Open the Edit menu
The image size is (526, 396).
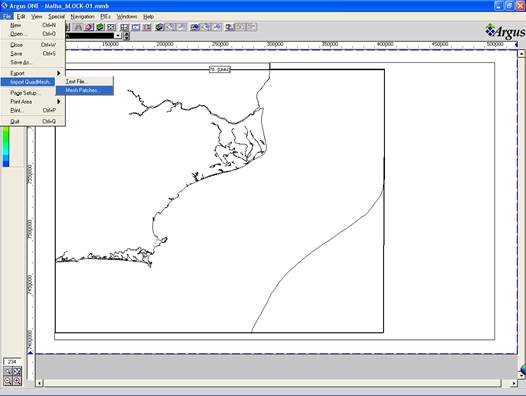[21, 16]
